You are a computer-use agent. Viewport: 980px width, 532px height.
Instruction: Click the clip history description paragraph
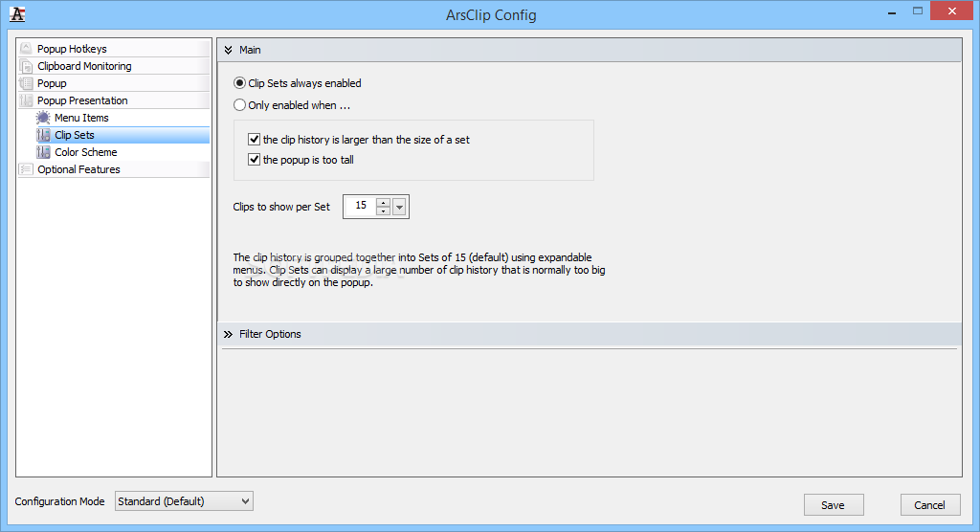419,270
